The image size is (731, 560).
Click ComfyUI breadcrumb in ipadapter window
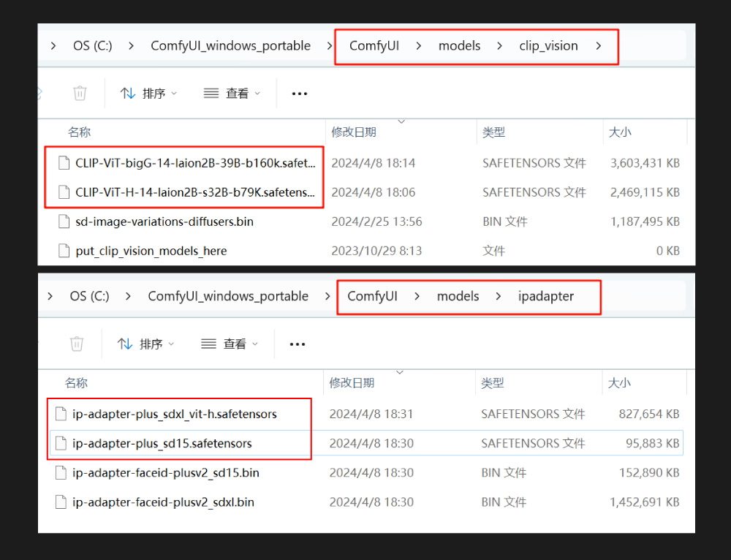point(373,296)
